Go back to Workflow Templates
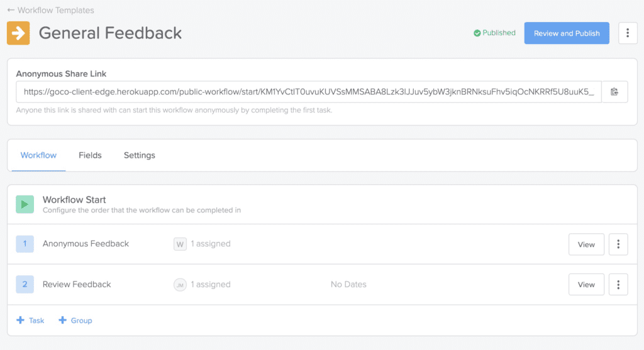Viewport: 644px width, 350px height. [x=50, y=10]
